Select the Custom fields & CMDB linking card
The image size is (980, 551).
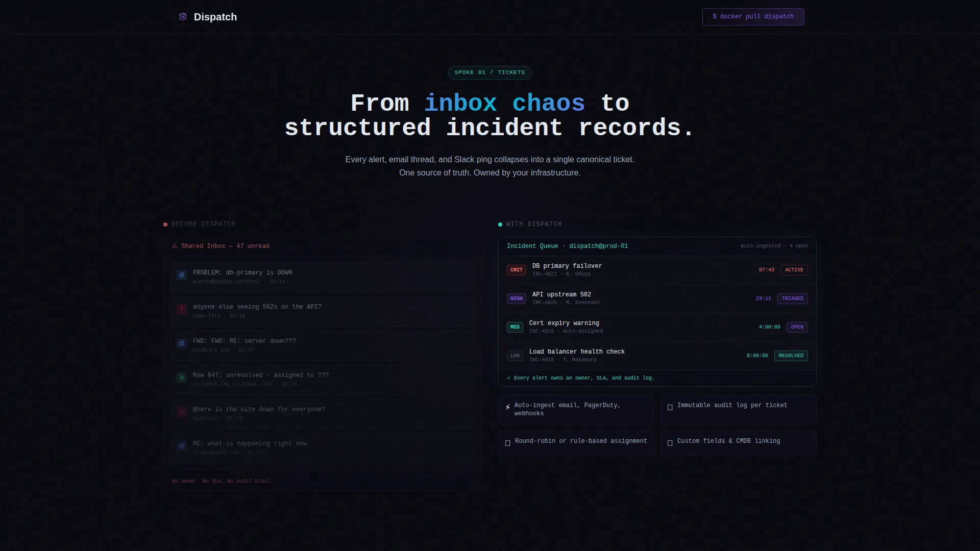(x=738, y=443)
